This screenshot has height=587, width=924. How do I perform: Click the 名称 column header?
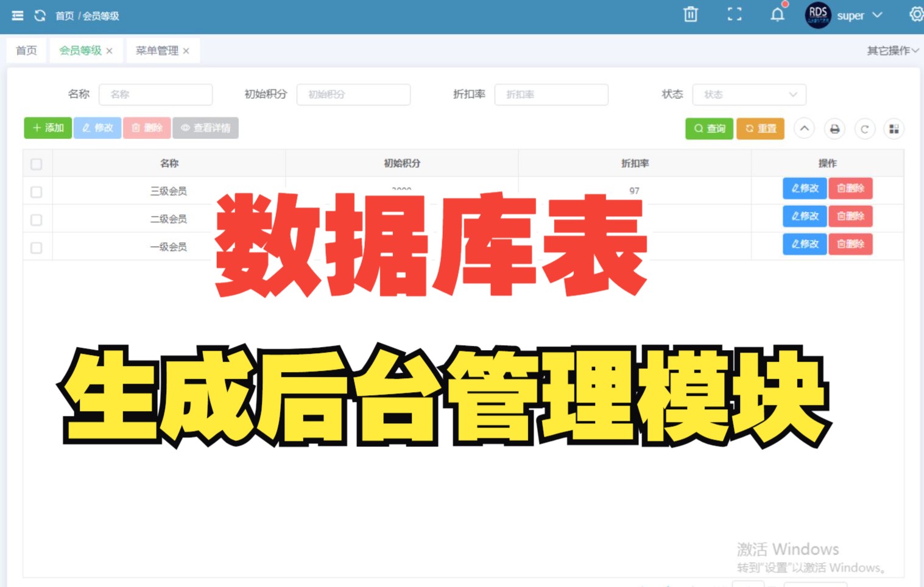tap(169, 163)
